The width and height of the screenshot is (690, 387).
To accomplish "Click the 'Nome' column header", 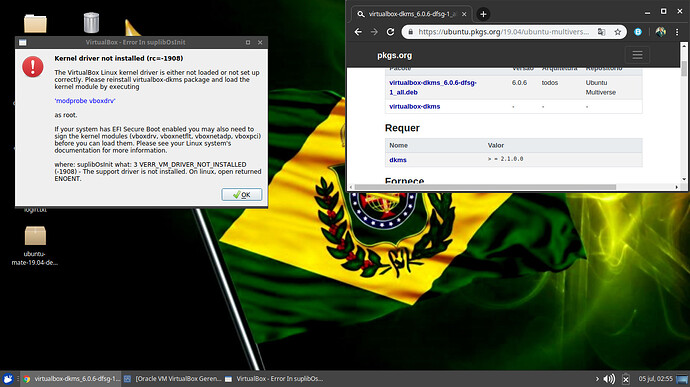I will (x=398, y=145).
